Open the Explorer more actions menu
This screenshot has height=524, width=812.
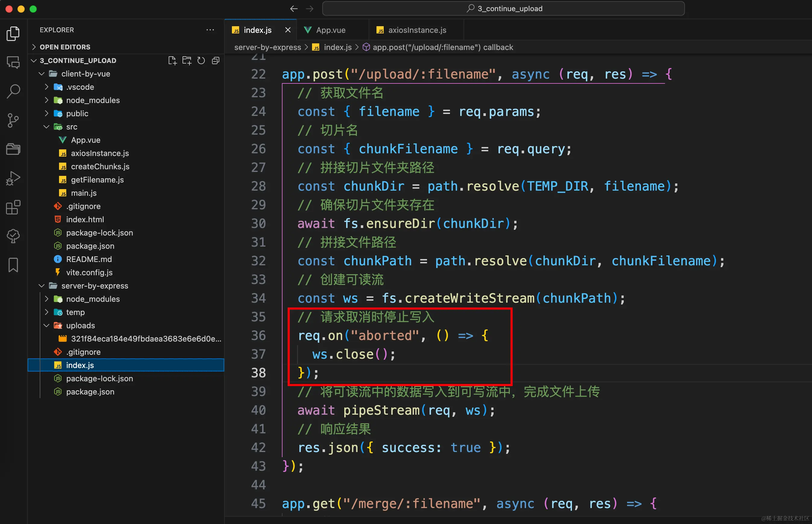(x=210, y=30)
